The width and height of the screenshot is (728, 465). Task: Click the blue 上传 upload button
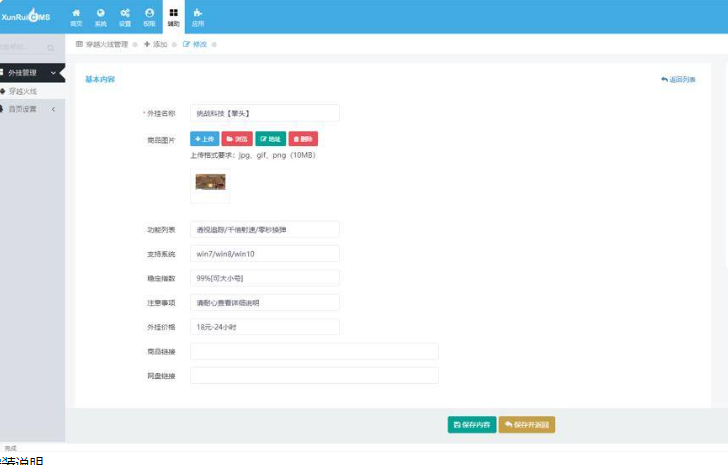pos(205,139)
